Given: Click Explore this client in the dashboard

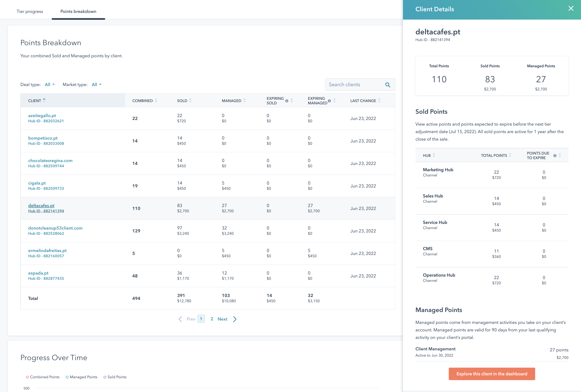Looking at the screenshot, I should tap(491, 374).
